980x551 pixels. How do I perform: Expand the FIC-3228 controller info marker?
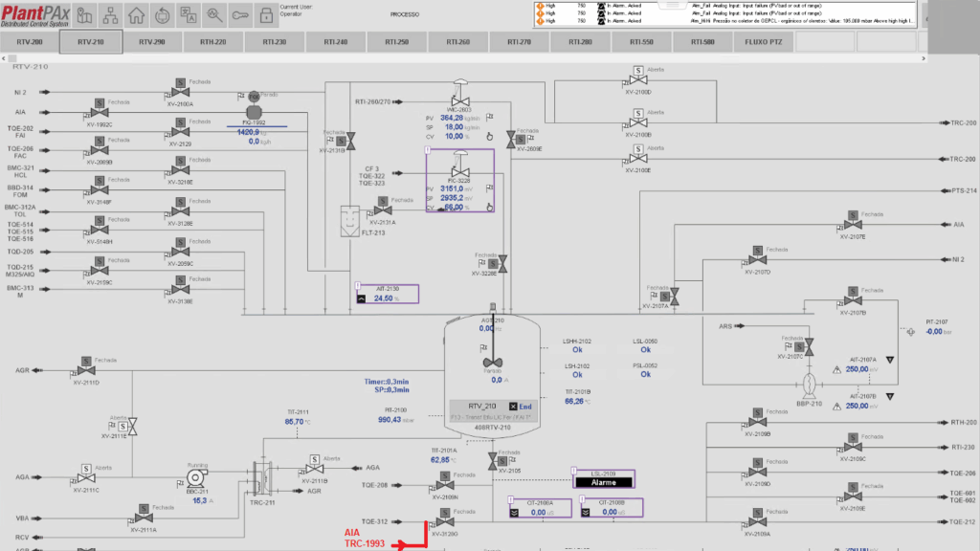tap(430, 151)
